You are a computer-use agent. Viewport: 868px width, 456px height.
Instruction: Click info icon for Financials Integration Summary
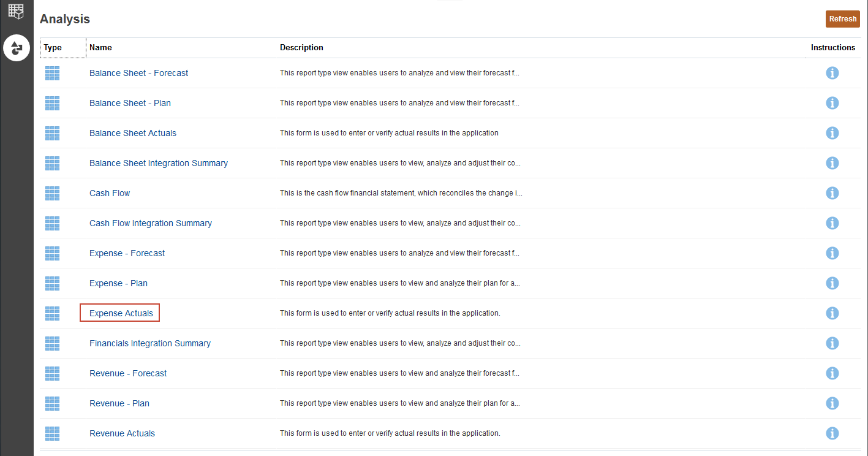pyautogui.click(x=832, y=343)
